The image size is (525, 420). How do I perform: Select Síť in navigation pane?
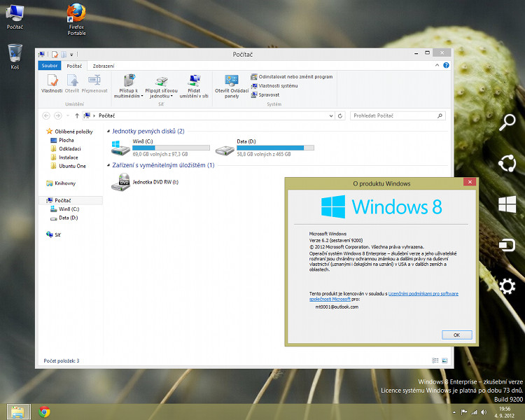coord(54,234)
